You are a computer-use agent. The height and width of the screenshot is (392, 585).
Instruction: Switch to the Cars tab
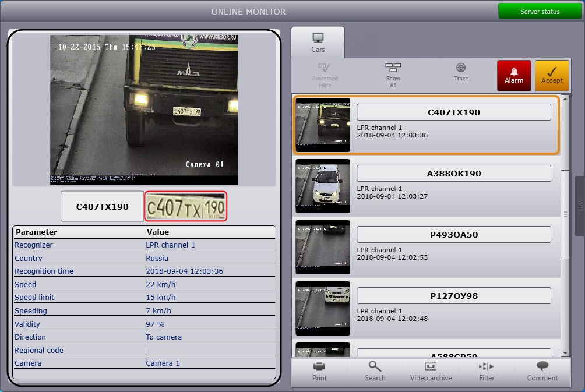tap(318, 43)
